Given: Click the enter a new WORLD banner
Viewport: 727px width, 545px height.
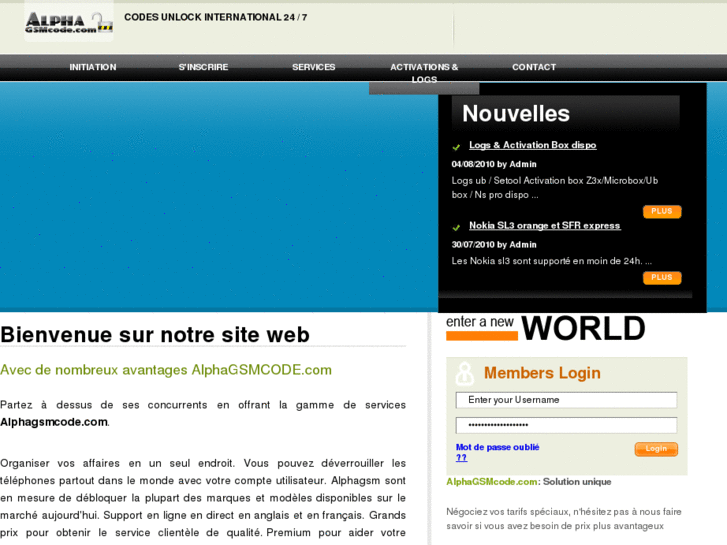Looking at the screenshot, I should tap(546, 328).
